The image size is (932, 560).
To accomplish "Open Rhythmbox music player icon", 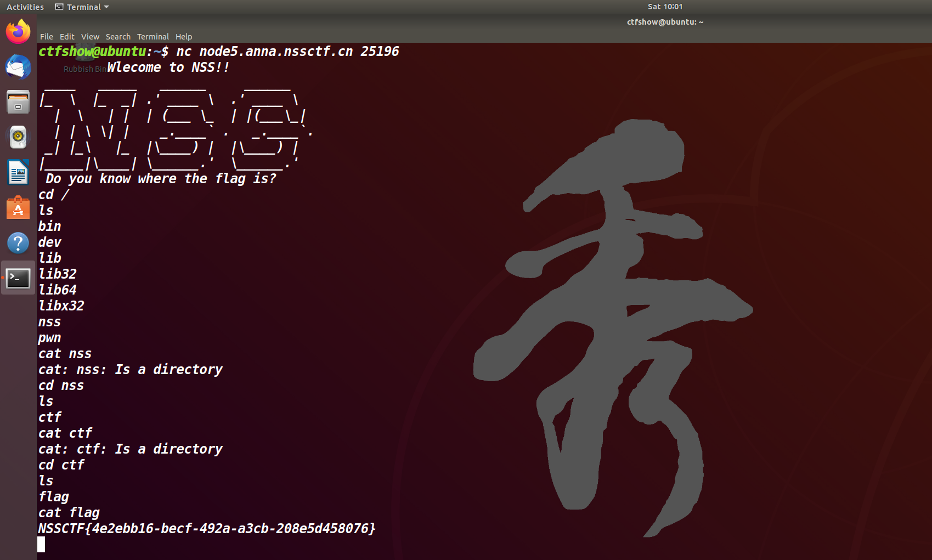I will click(18, 137).
